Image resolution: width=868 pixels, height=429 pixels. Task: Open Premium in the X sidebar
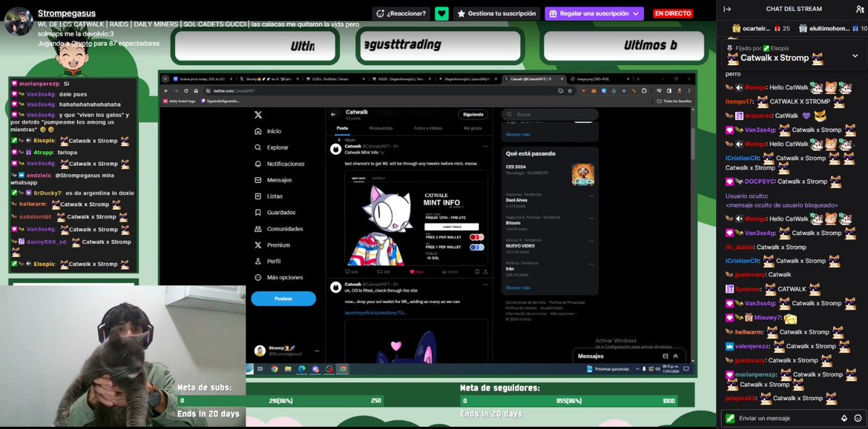pos(272,245)
